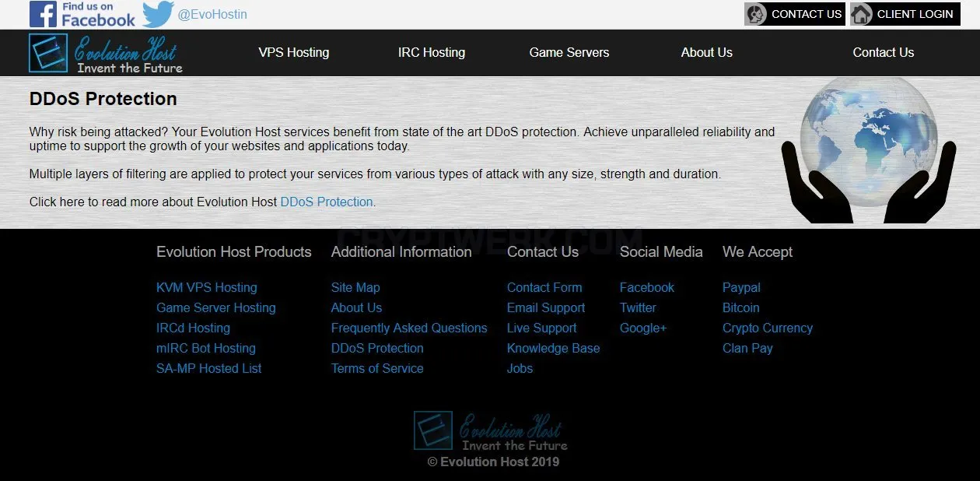980x481 pixels.
Task: Click the Evolution Host Products footer heading
Action: pos(234,251)
